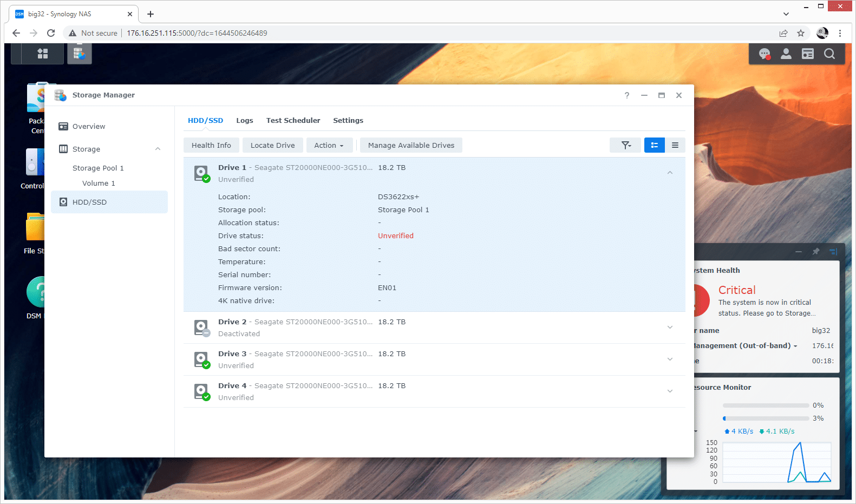Switch to compact list view toggle

click(675, 145)
